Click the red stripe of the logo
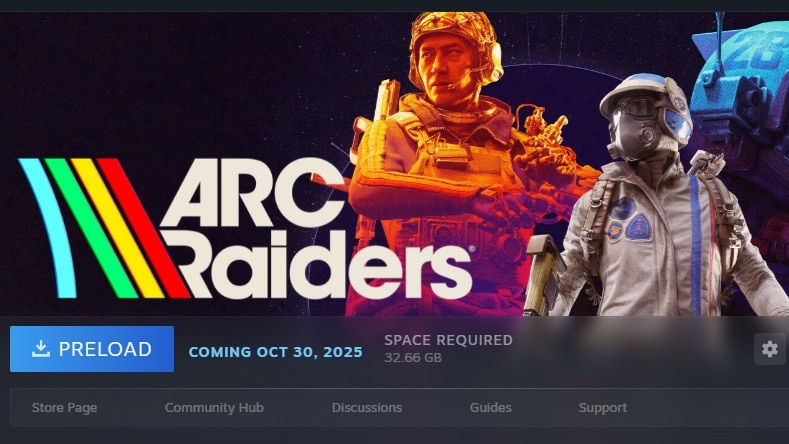 pos(143,228)
